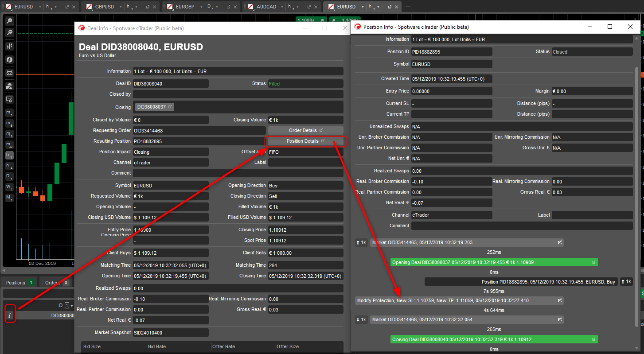The width and height of the screenshot is (644, 354).
Task: Open timeframe dropdown on EURGBP tab
Action: click(218, 7)
